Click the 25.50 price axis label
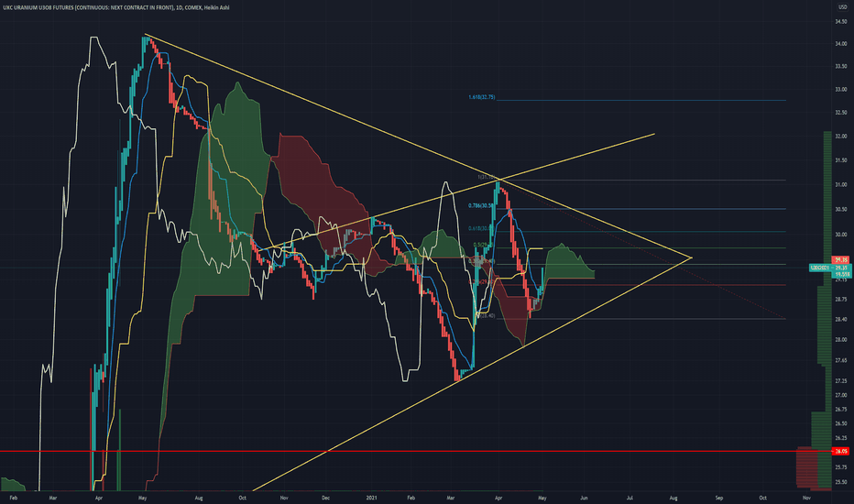The height and width of the screenshot is (504, 854). coord(841,482)
